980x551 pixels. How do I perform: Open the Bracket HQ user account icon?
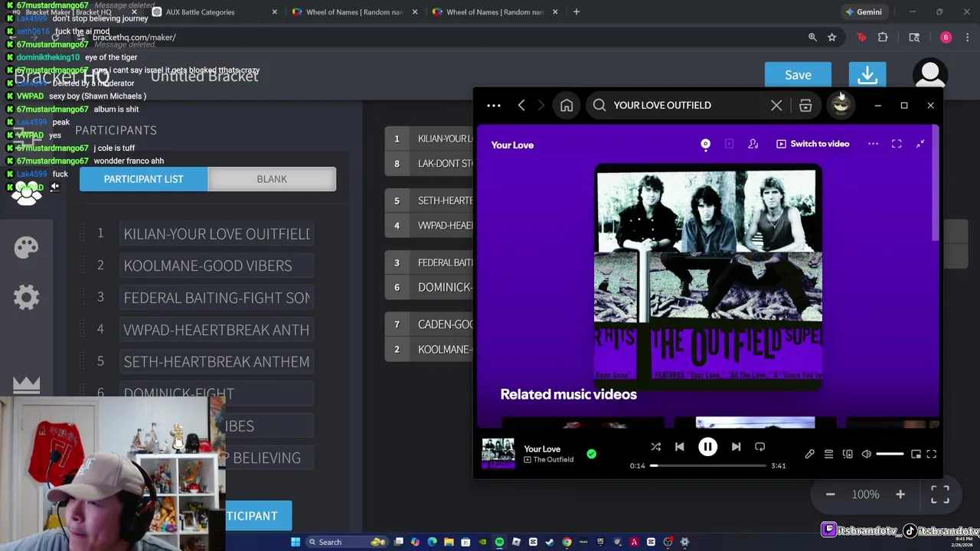[x=930, y=75]
